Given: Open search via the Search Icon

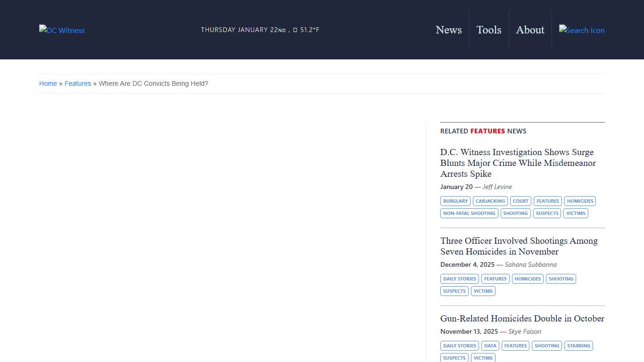Looking at the screenshot, I should coord(581,30).
